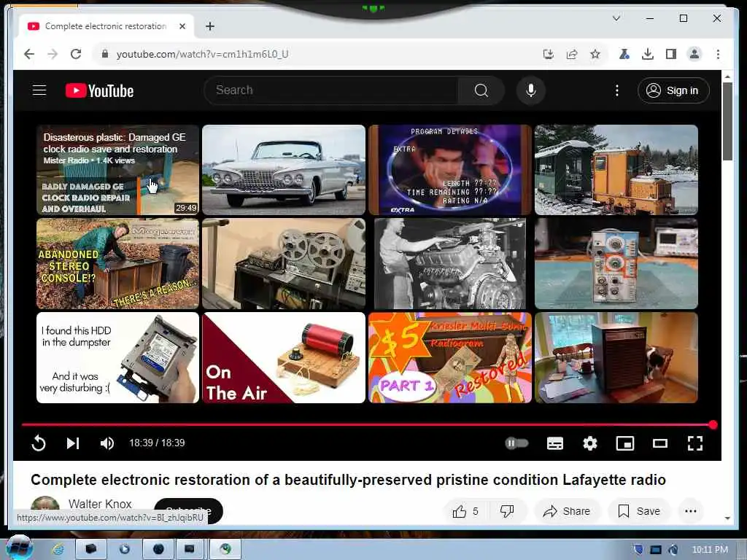This screenshot has width=747, height=560.
Task: Launch Internet Explorer from taskbar
Action: [58, 550]
